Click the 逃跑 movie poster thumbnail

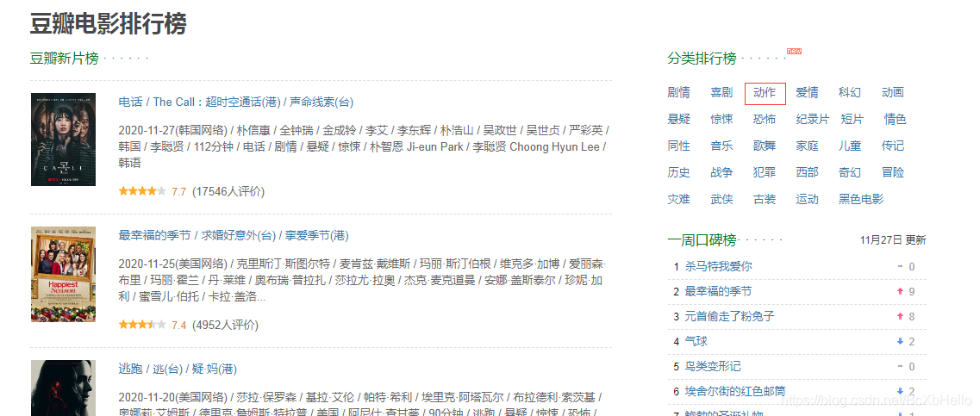point(63,388)
